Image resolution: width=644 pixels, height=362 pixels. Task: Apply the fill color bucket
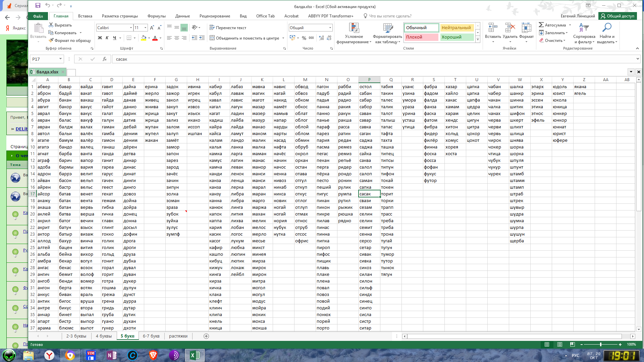point(144,38)
